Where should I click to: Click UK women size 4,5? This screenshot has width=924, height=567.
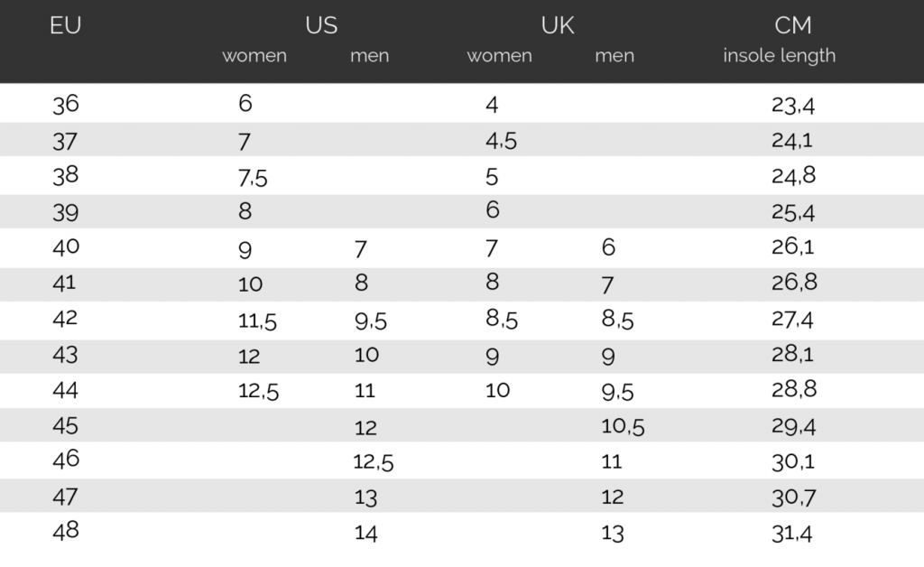[x=501, y=141]
